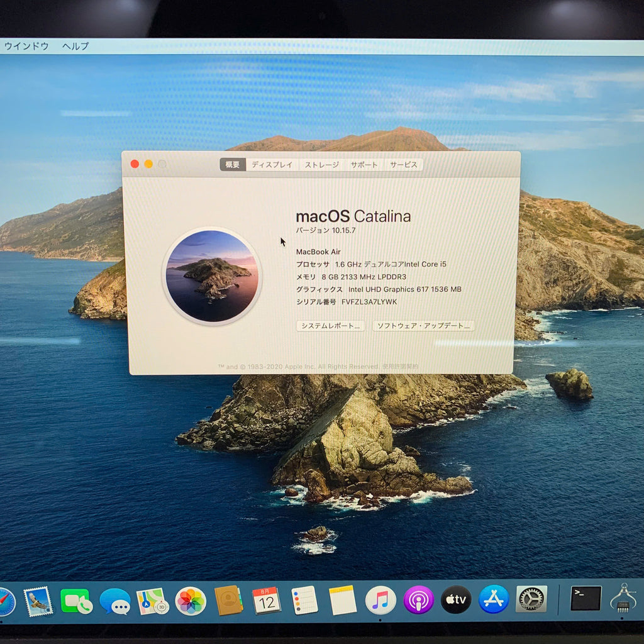Viewport: 644px width, 644px height.
Task: Open the ウインドウ menu in the menu bar
Action: [x=26, y=46]
